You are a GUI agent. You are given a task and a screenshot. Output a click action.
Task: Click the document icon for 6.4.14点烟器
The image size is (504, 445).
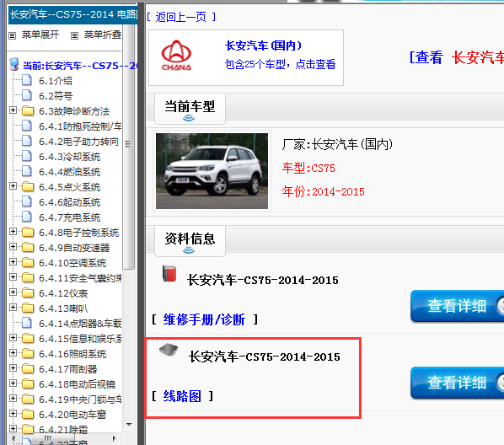click(x=27, y=323)
